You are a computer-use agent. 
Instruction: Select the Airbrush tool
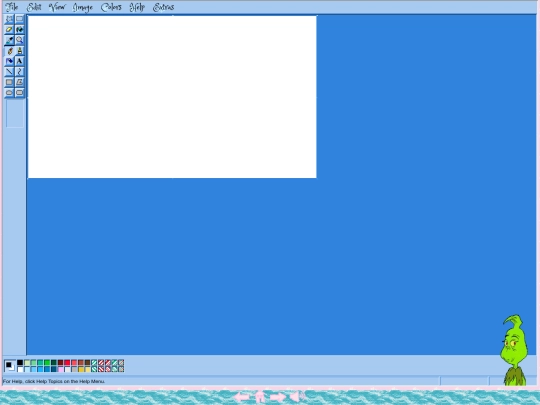[9, 61]
